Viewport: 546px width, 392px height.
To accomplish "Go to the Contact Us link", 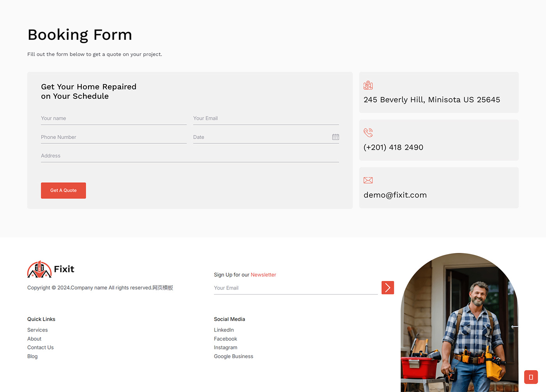I will pyautogui.click(x=41, y=348).
